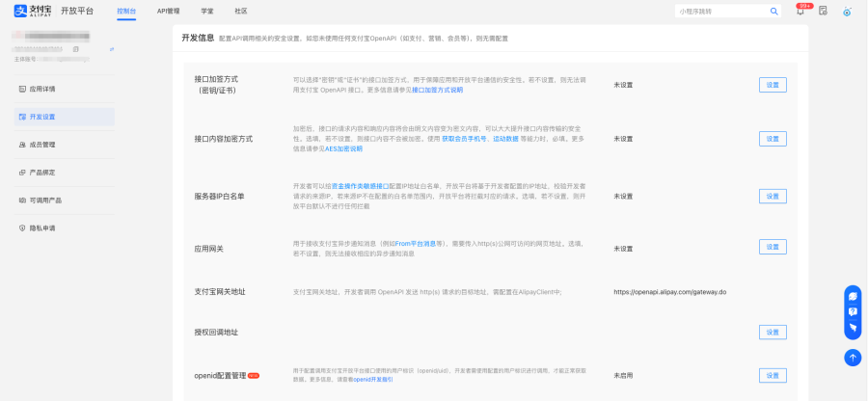Click 设置 for 服务器IP白名单
The height and width of the screenshot is (401, 868).
click(x=773, y=197)
